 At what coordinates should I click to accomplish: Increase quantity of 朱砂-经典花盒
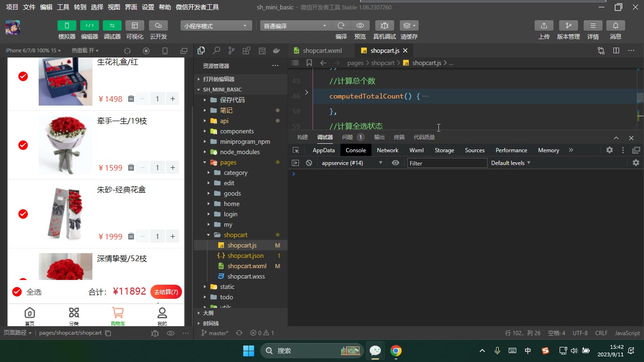(173, 236)
